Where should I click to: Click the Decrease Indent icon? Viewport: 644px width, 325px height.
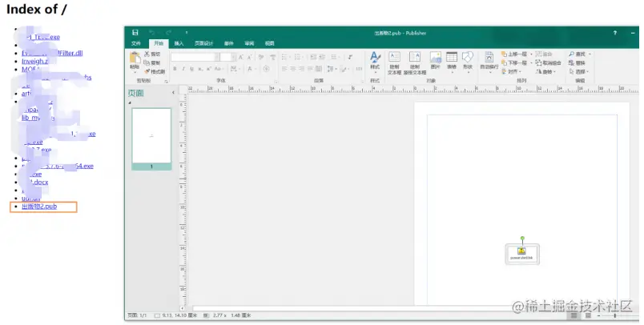coord(313,57)
